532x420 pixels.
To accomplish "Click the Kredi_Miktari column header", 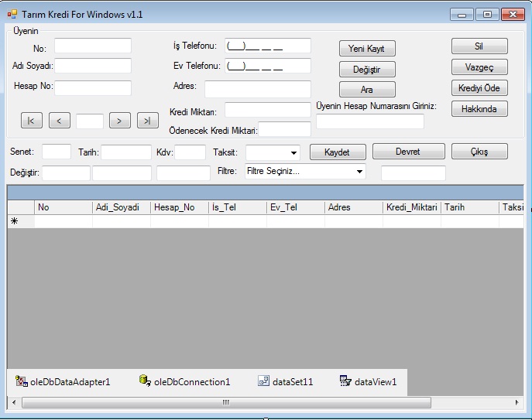I will pyautogui.click(x=411, y=207).
